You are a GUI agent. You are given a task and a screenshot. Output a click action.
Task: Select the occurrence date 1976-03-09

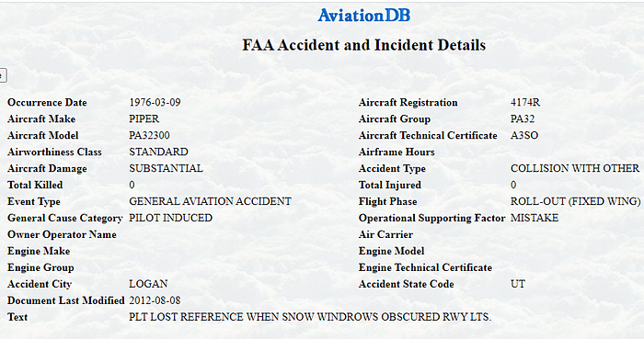coord(155,103)
